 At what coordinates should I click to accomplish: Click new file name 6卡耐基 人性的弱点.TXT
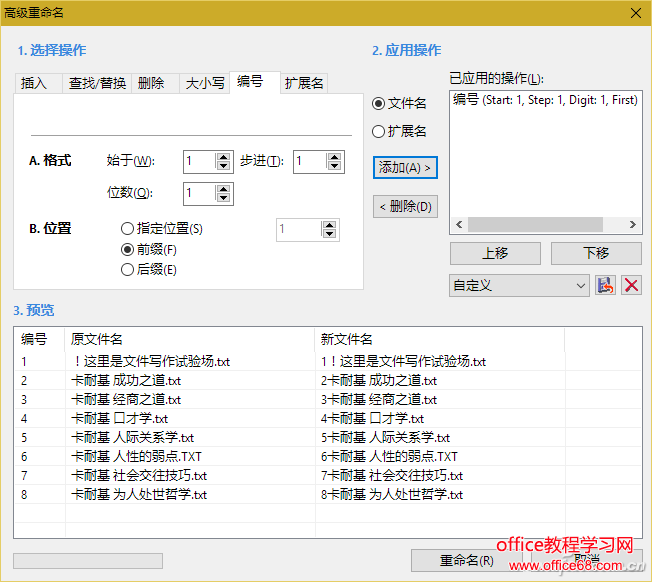coord(389,457)
